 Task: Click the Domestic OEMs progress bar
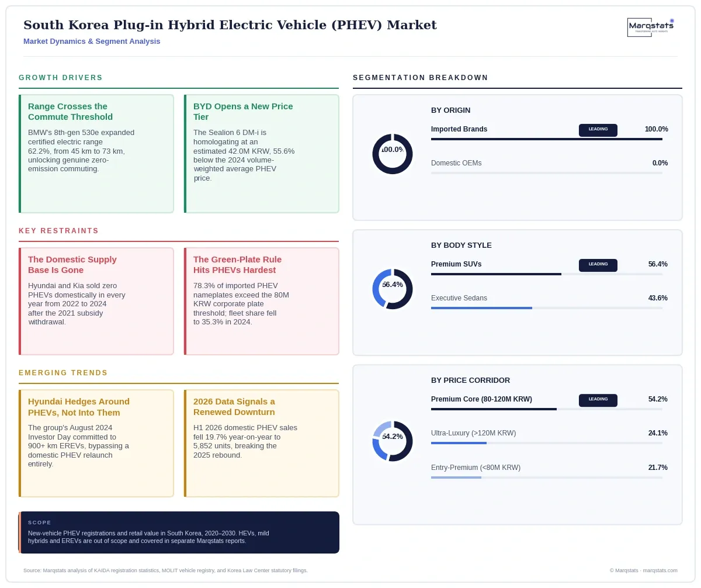coord(547,173)
